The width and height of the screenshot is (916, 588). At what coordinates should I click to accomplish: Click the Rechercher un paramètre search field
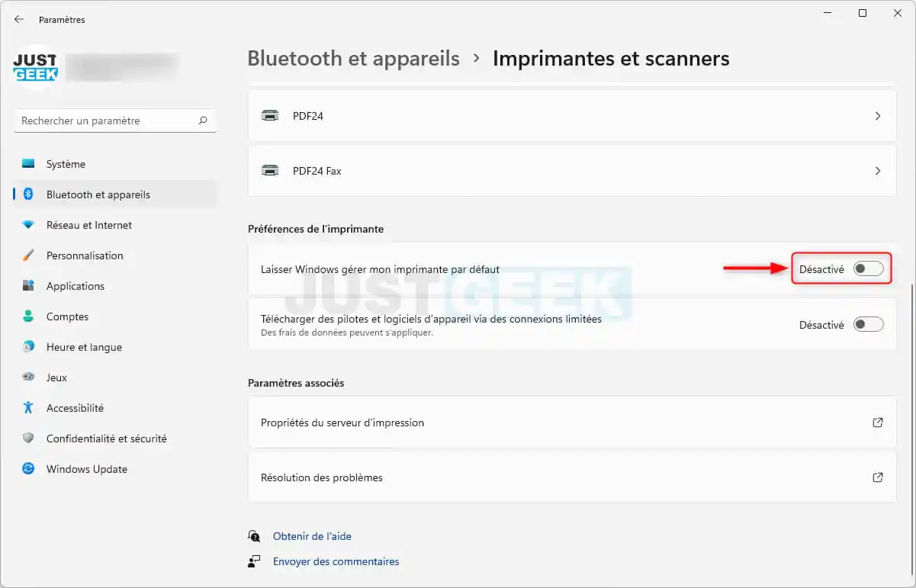pos(115,120)
